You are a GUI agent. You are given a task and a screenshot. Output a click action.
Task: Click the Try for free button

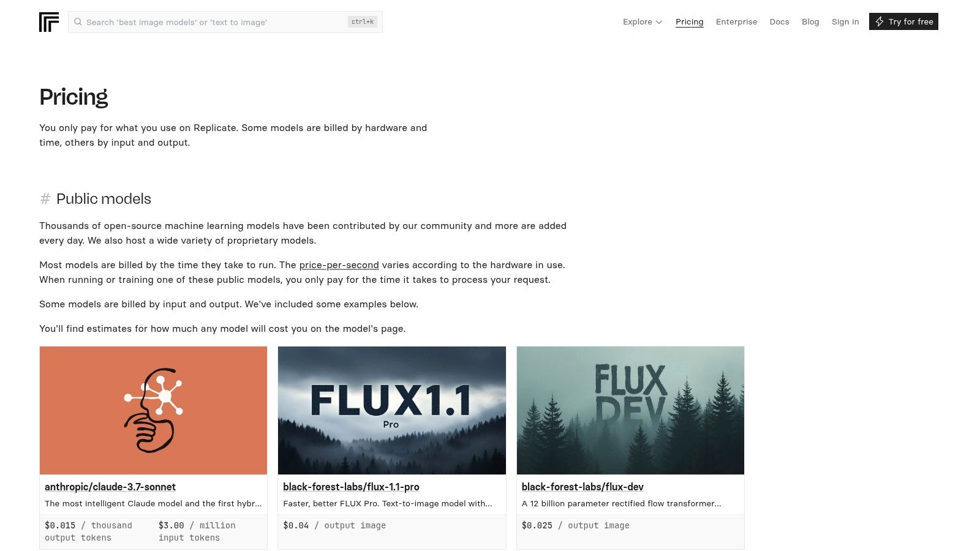[903, 21]
